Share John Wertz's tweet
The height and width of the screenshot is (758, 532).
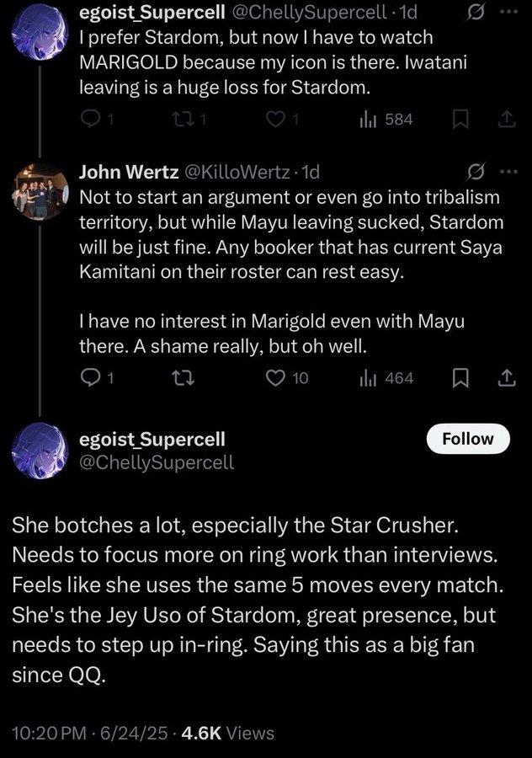[506, 378]
